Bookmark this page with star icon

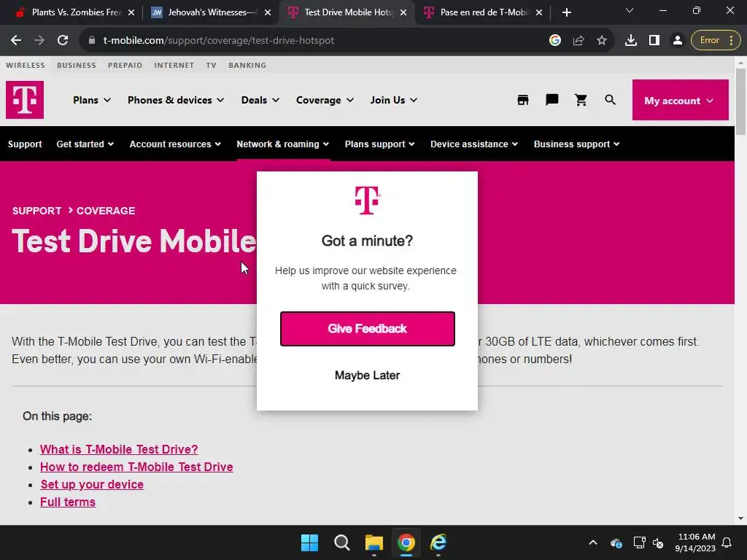602,41
